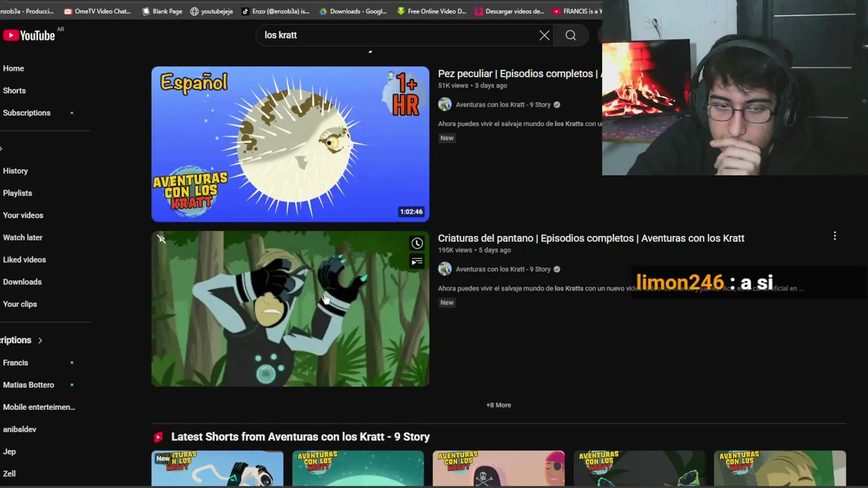Click the '51K views • 3 days ago' text
Image resolution: width=868 pixels, height=488 pixels.
pos(473,86)
